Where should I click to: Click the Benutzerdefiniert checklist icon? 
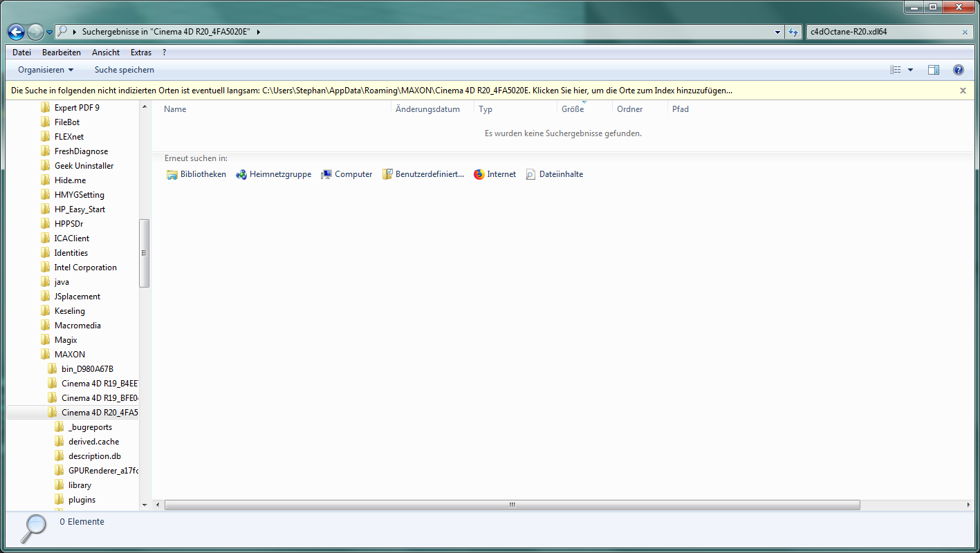[x=388, y=174]
